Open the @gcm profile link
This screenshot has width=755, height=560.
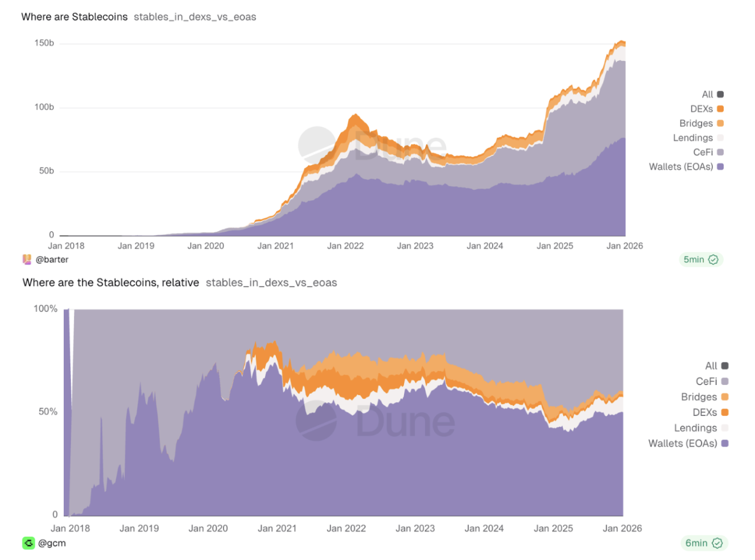click(x=52, y=543)
